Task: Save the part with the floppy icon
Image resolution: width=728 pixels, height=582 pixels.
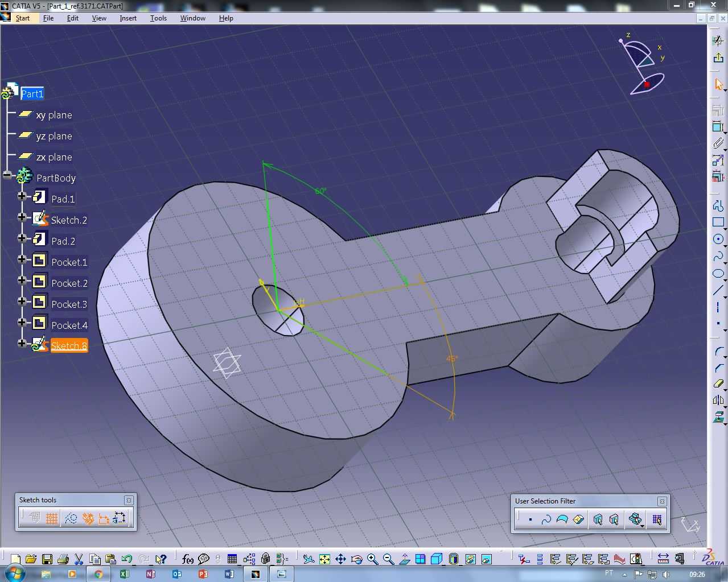Action: click(x=47, y=559)
